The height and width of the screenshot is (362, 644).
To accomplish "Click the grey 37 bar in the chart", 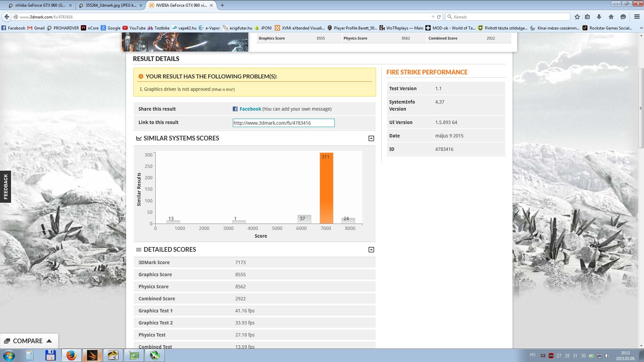I will 304,219.
